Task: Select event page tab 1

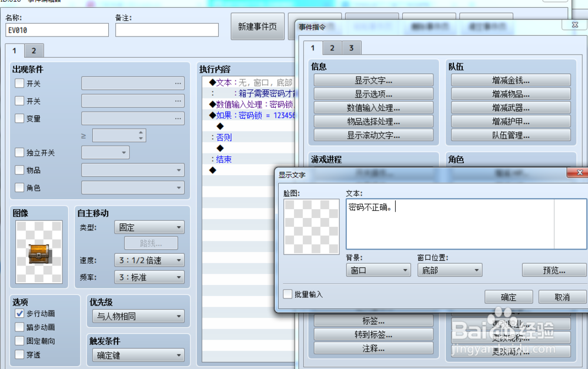Action: point(15,50)
